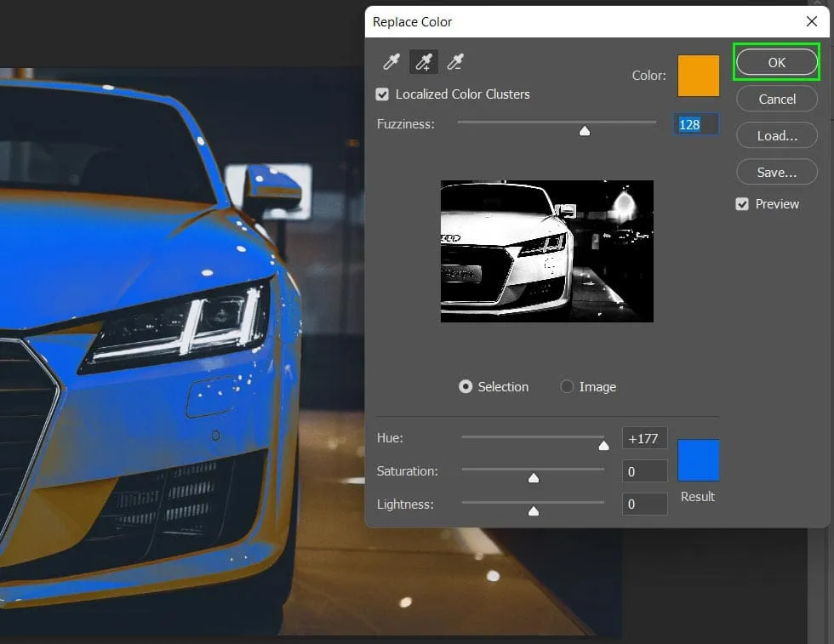Click the Save... button

(x=776, y=173)
